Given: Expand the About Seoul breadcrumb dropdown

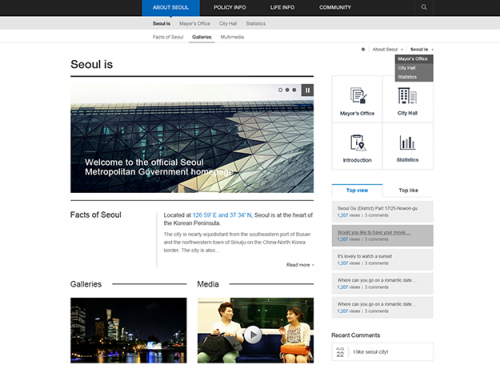Looking at the screenshot, I should click(388, 49).
